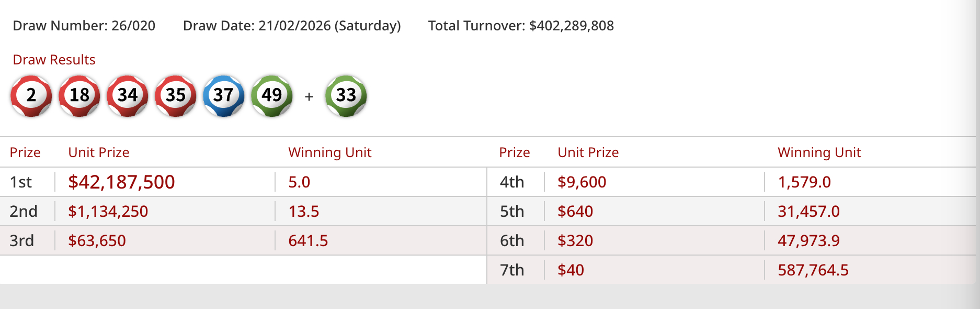980x309 pixels.
Task: Select the Draw Date 21/02/2026 text
Action: click(x=292, y=26)
